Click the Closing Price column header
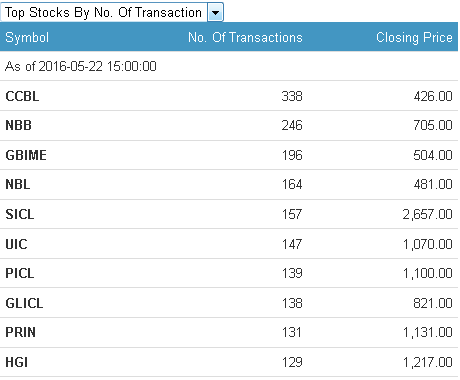This screenshot has height=380, width=460. 414,37
